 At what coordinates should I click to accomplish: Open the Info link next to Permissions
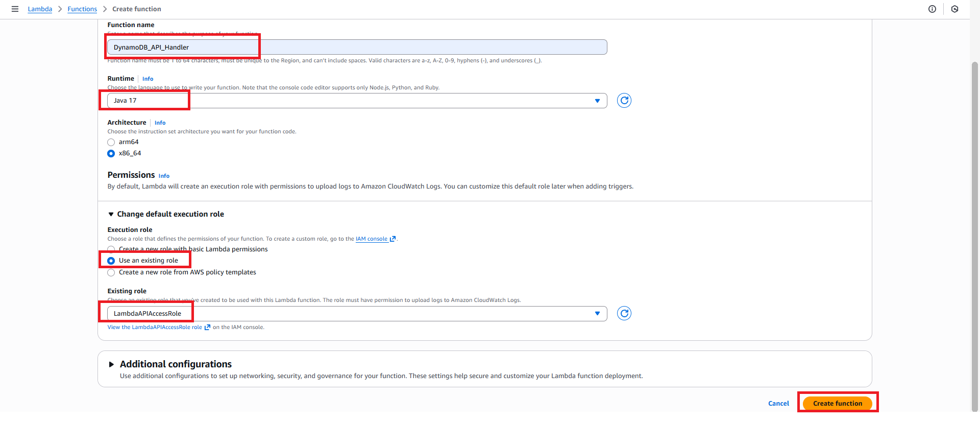164,176
